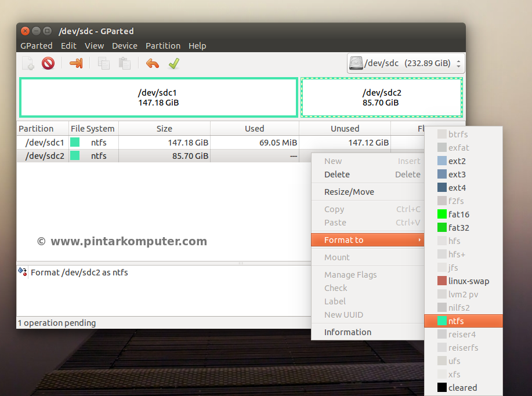Pick ext4 file system from the submenu
The width and height of the screenshot is (532, 396).
[x=457, y=188]
